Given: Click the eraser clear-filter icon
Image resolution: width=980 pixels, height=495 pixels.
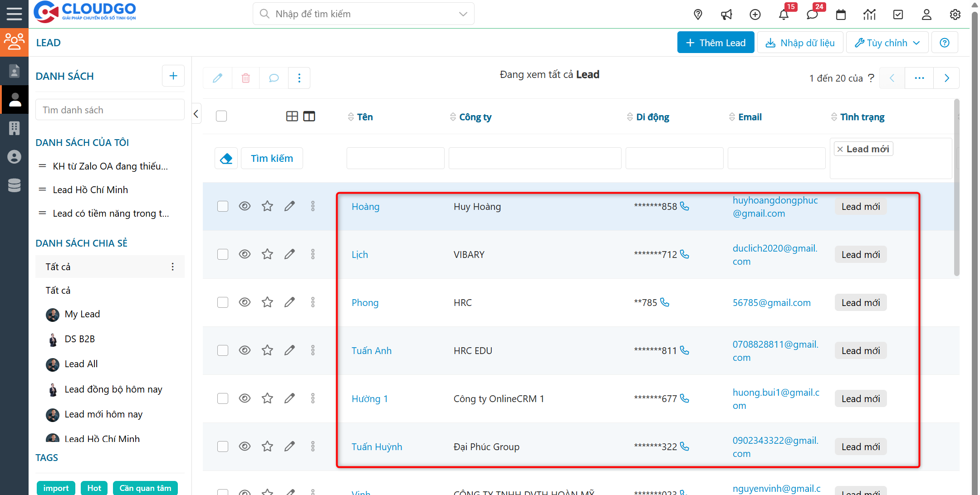Looking at the screenshot, I should (x=226, y=158).
